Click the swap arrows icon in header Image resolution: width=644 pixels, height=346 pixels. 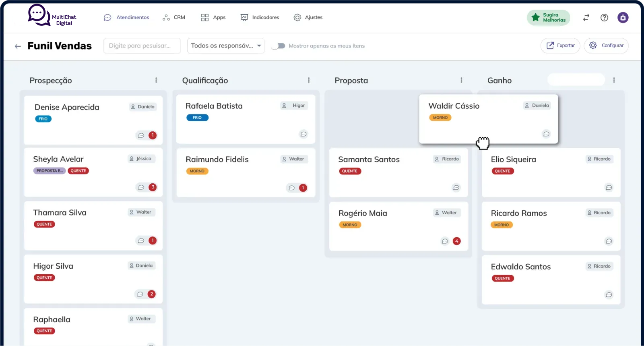(x=586, y=18)
